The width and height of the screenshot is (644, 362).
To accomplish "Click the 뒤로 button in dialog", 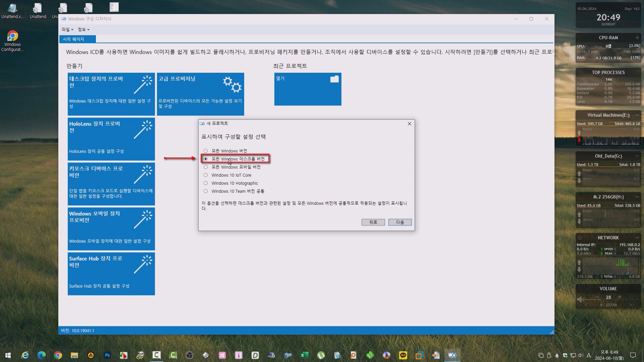I will pyautogui.click(x=373, y=222).
